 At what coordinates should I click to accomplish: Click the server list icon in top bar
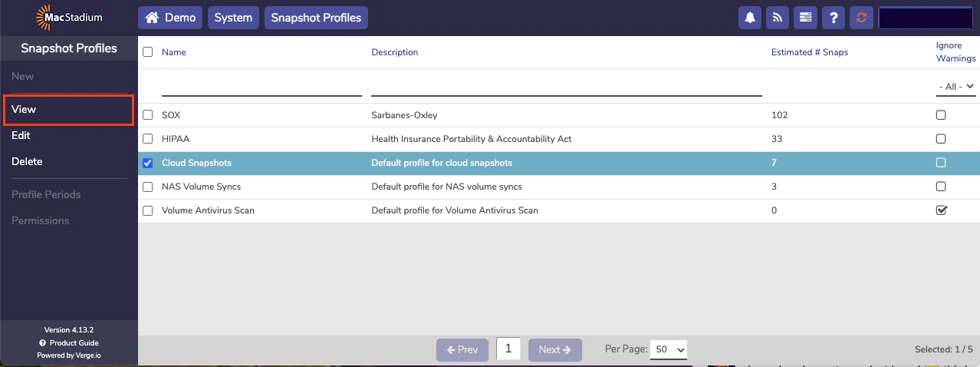tap(805, 18)
